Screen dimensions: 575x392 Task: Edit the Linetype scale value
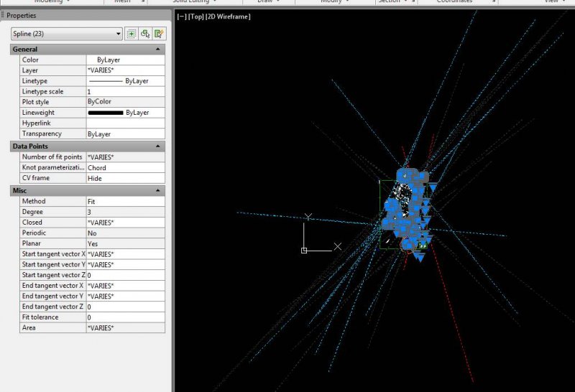(125, 92)
